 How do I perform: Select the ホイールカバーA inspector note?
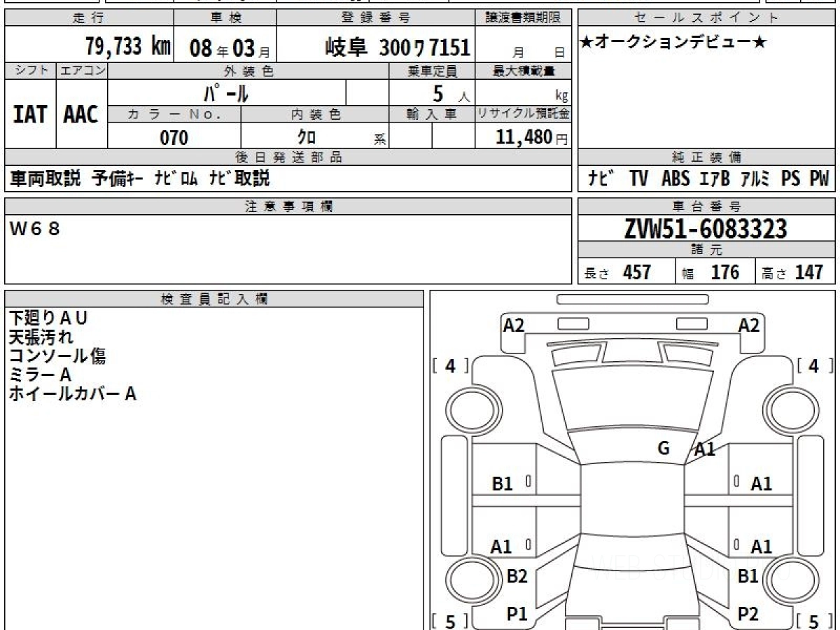click(73, 394)
